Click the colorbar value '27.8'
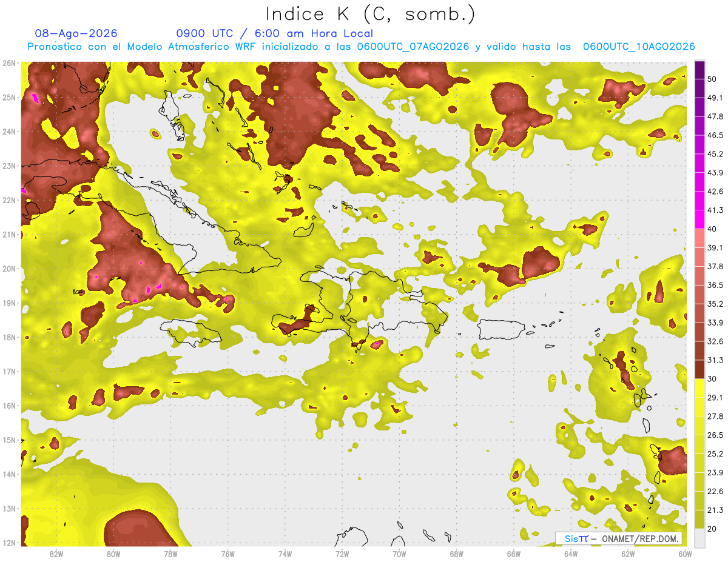 (x=715, y=416)
